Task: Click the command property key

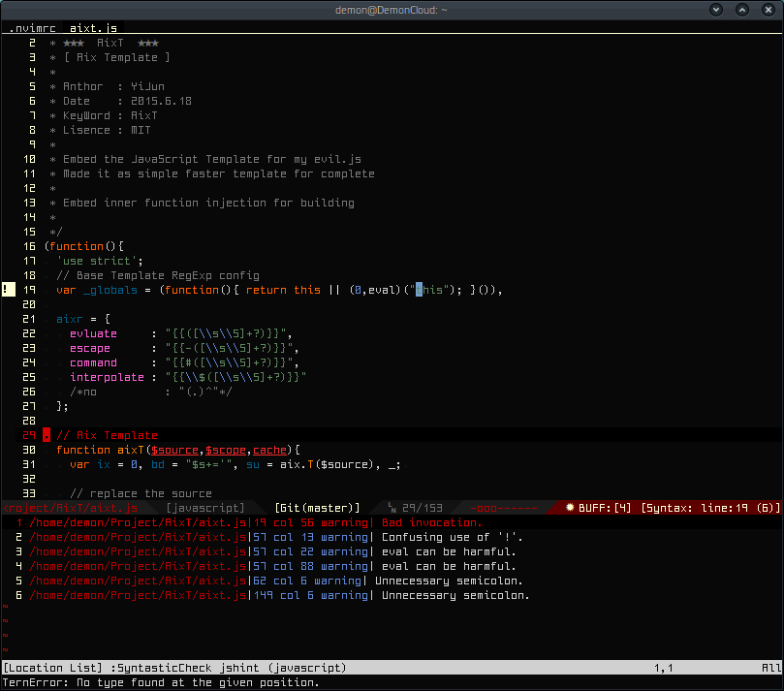Action: click(x=93, y=362)
